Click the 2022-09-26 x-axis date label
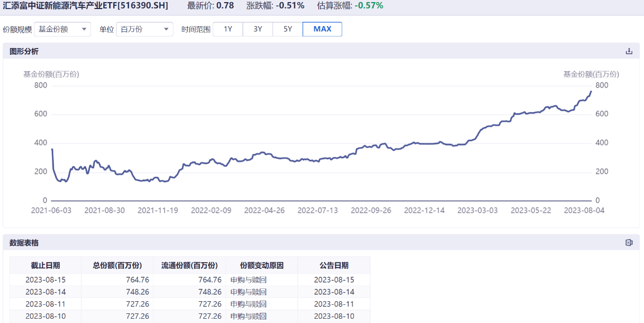Screen dimensions: 644x323 click(x=371, y=211)
